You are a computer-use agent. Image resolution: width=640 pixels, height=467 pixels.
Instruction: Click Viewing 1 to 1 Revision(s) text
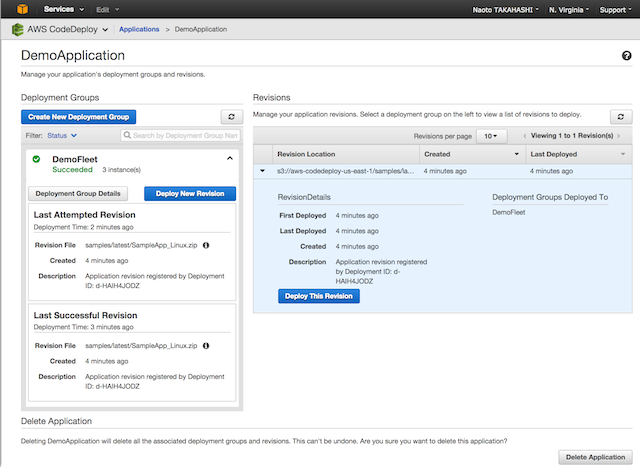tap(572, 136)
